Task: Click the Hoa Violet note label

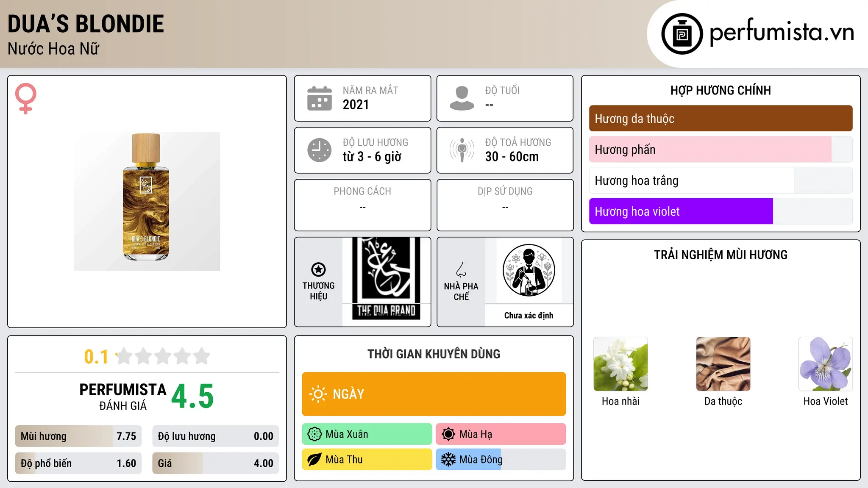Action: (x=826, y=401)
